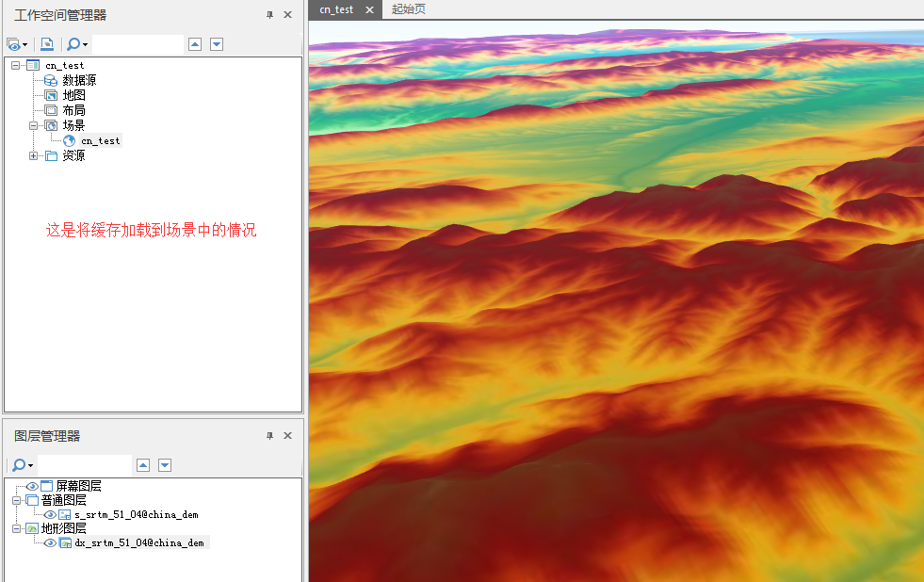Collapse the 场景 tree node
The height and width of the screenshot is (582, 924).
pyautogui.click(x=33, y=125)
